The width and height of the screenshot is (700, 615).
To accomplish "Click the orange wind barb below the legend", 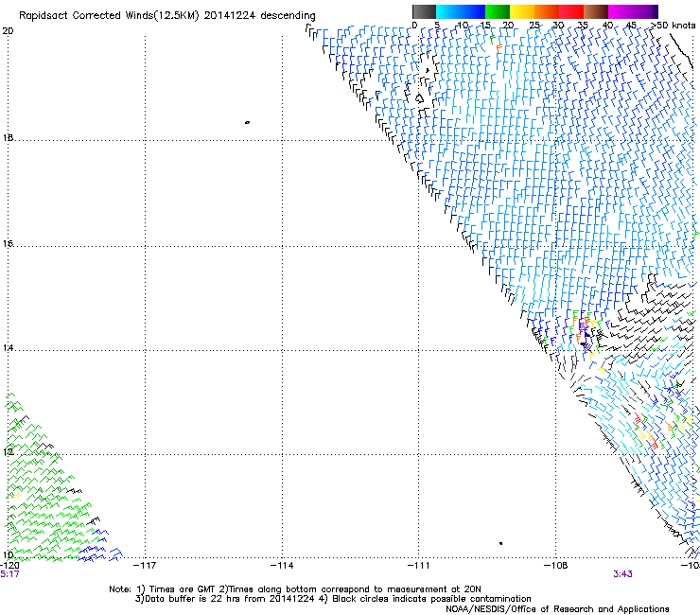I will point(499,48).
